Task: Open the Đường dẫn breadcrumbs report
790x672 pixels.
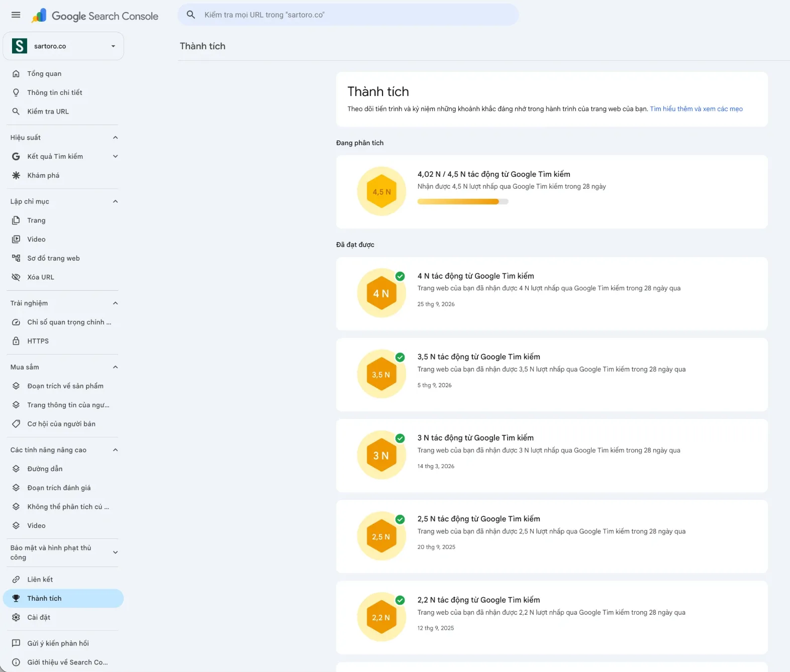Action: 63,469
